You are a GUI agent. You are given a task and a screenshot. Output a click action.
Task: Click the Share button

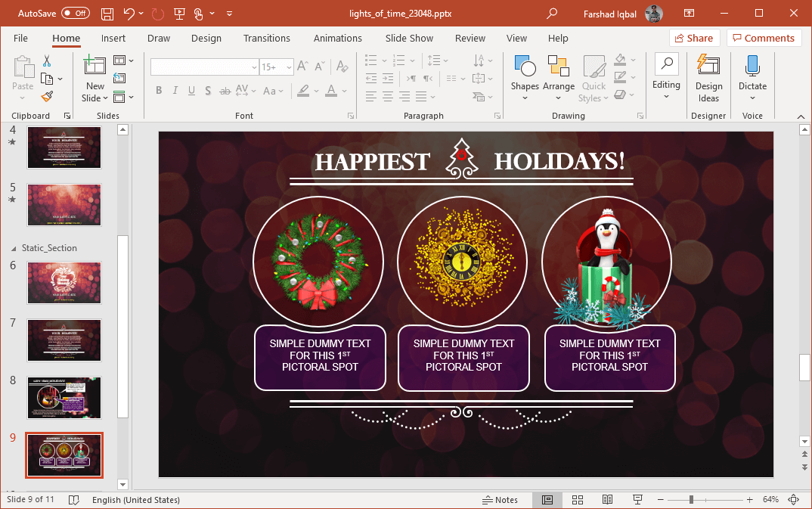(693, 38)
